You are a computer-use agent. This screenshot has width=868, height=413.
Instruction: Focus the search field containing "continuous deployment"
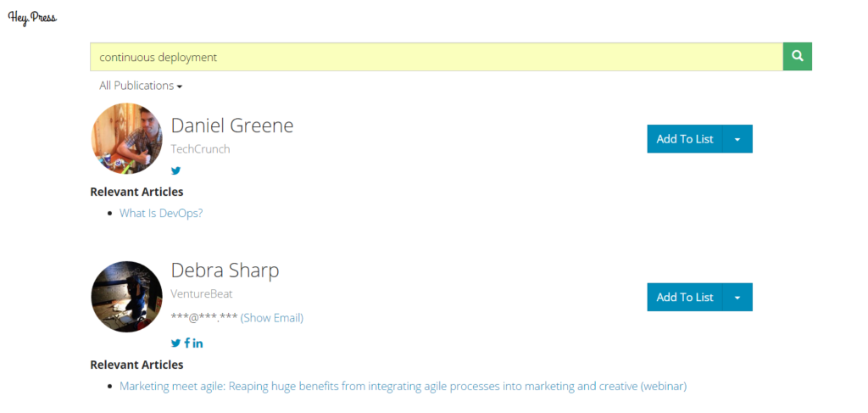(x=436, y=57)
